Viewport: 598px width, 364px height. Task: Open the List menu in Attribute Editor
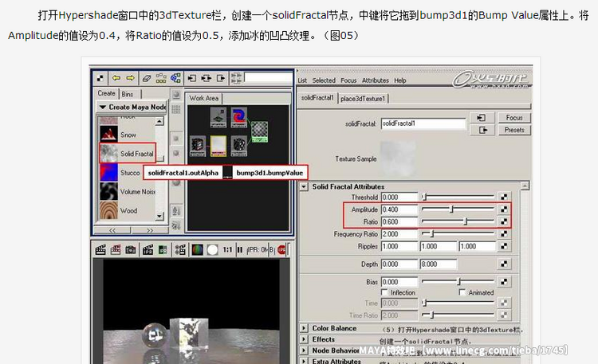tap(302, 80)
